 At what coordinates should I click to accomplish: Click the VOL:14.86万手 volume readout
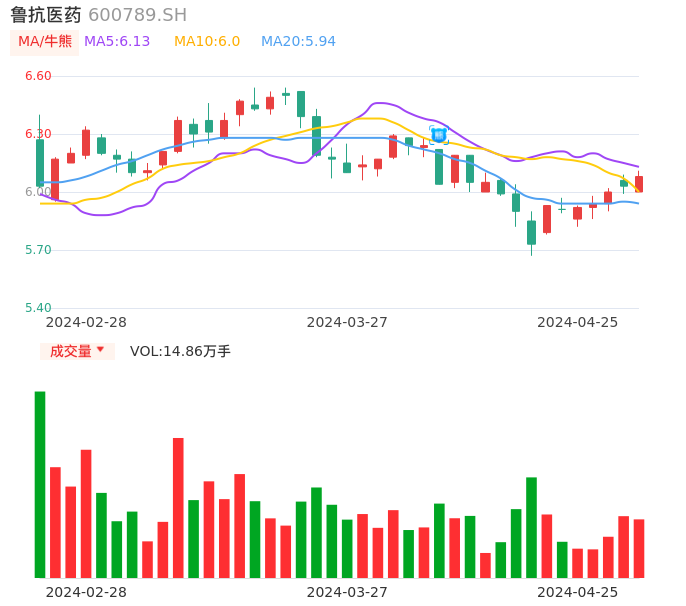pyautogui.click(x=180, y=351)
